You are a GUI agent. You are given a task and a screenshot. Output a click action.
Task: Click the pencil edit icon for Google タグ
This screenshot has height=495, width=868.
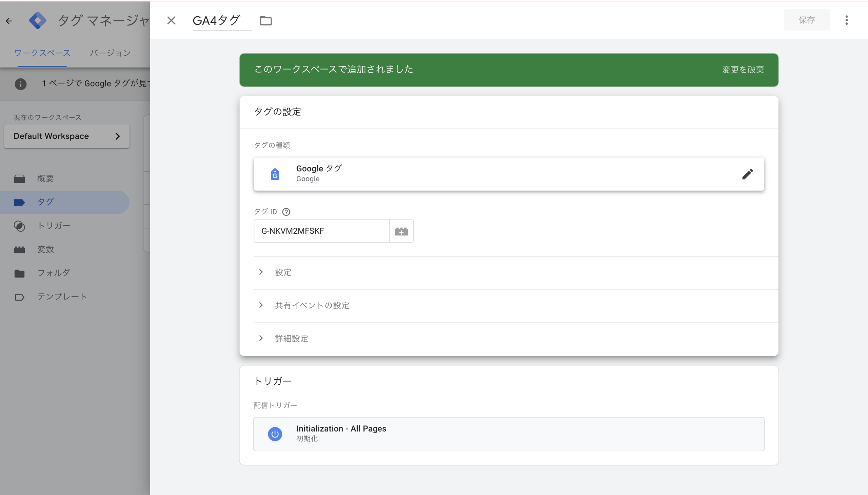(747, 174)
